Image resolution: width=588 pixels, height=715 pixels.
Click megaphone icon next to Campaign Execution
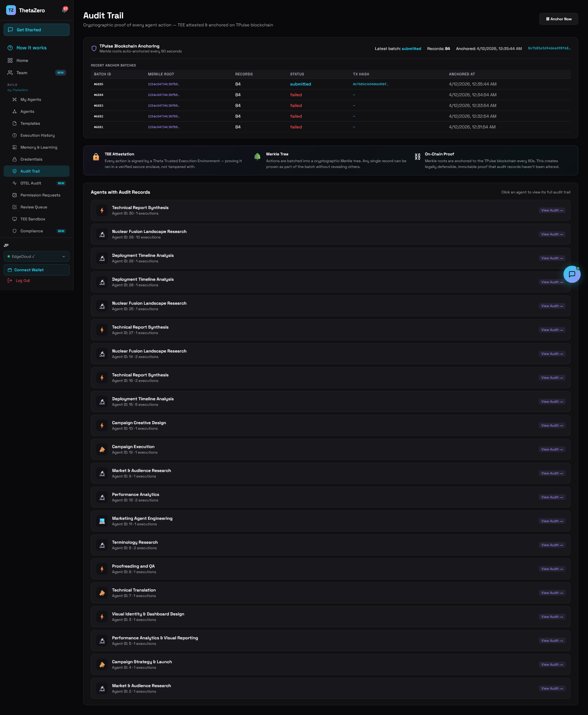102,449
